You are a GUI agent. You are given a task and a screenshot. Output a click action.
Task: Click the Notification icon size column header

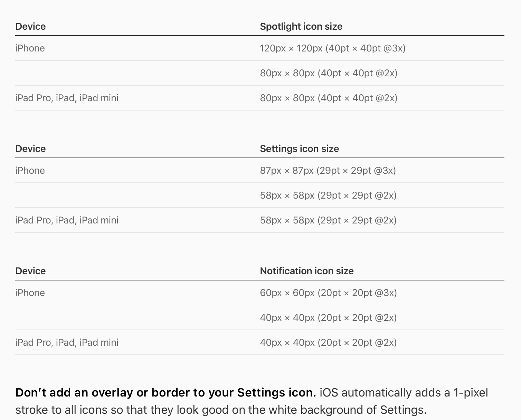(306, 271)
